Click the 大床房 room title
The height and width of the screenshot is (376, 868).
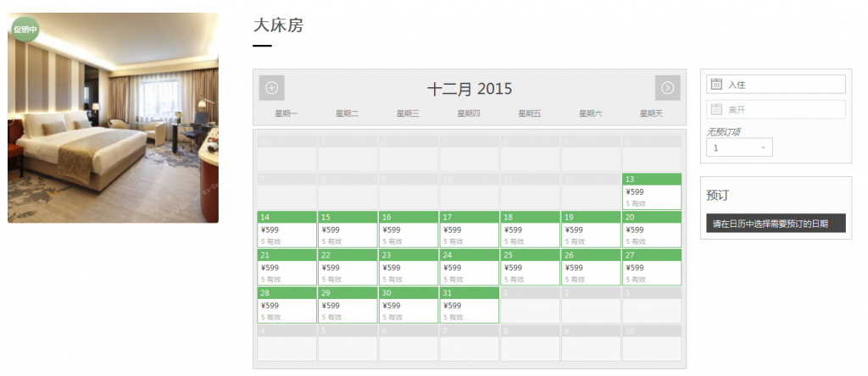(x=278, y=25)
